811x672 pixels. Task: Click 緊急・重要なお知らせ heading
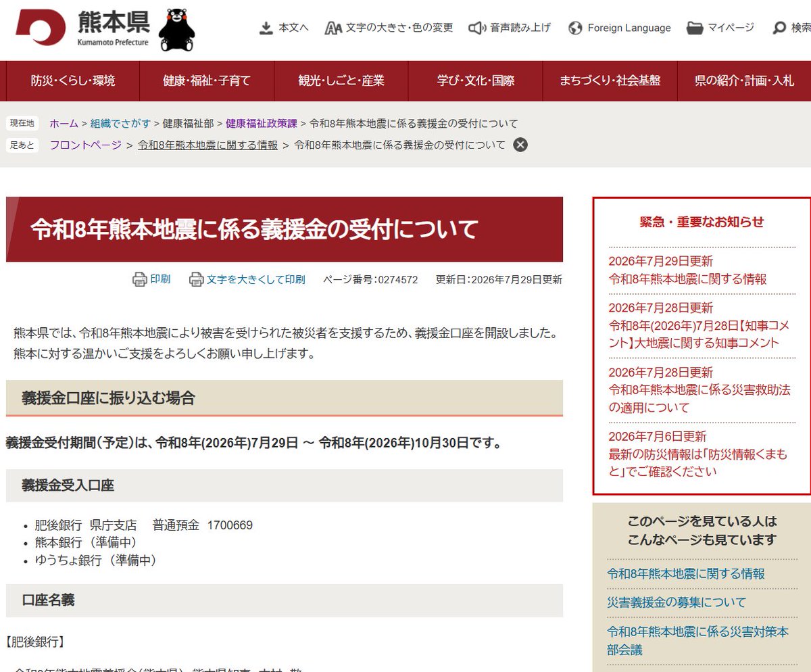tap(702, 222)
